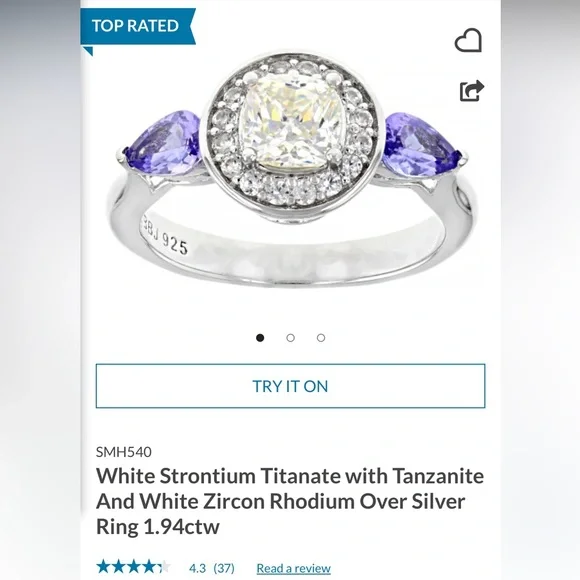Add ring to favorites with heart icon
This screenshot has height=580, width=580.
(468, 40)
